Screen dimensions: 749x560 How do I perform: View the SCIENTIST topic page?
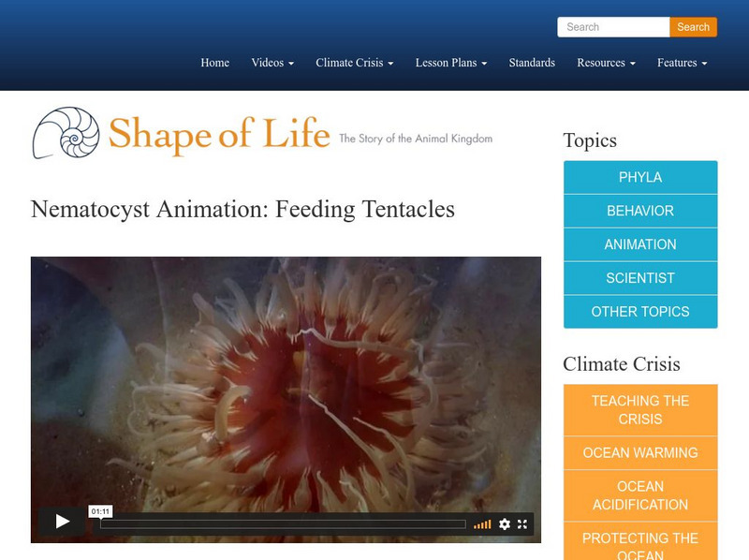pos(639,278)
